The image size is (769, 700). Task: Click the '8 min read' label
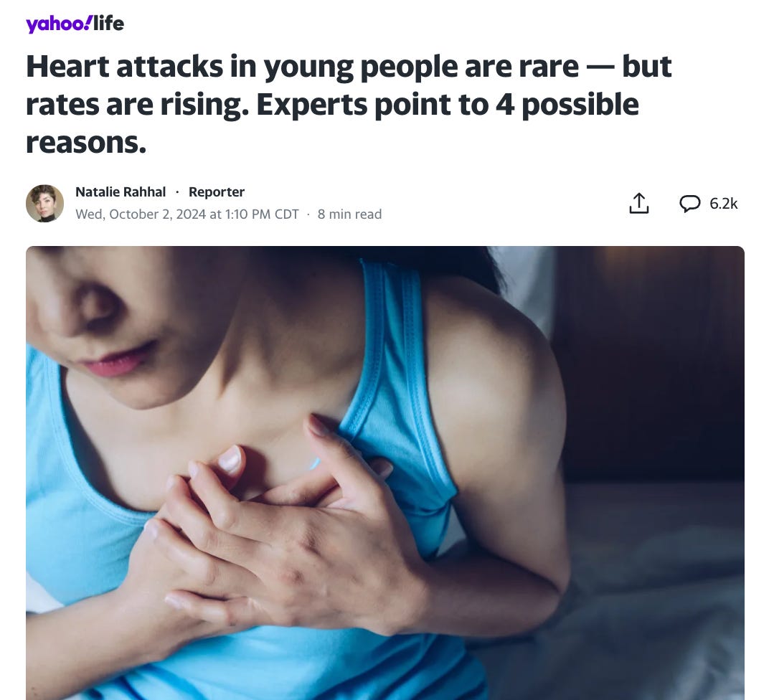point(349,214)
